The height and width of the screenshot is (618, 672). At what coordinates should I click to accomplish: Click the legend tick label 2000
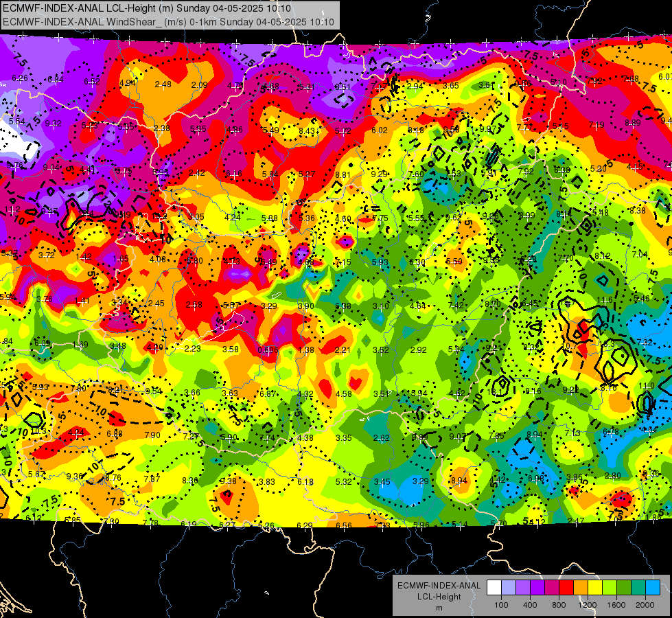click(x=645, y=605)
